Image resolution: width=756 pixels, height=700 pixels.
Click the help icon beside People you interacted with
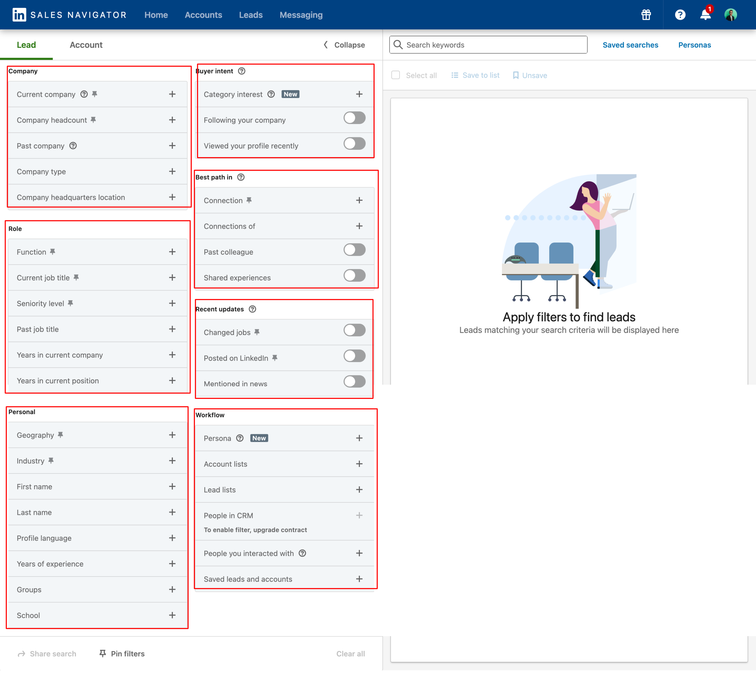(x=302, y=553)
